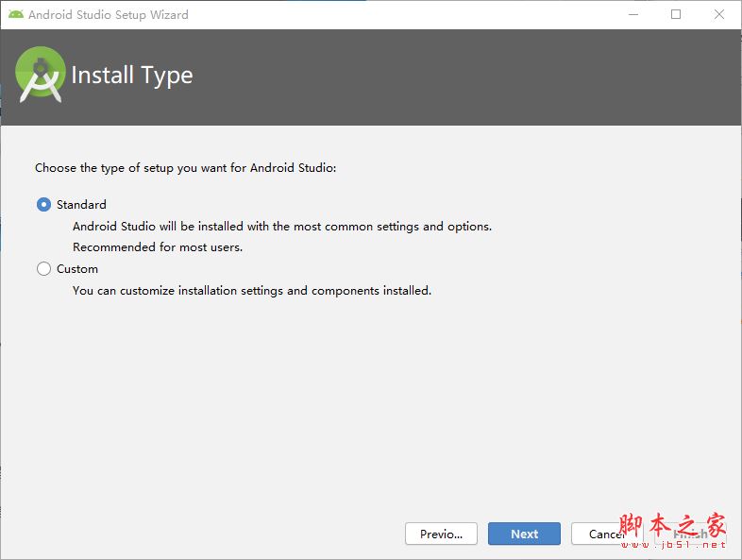Cancel the setup wizard
Image resolution: width=742 pixels, height=560 pixels.
point(607,534)
